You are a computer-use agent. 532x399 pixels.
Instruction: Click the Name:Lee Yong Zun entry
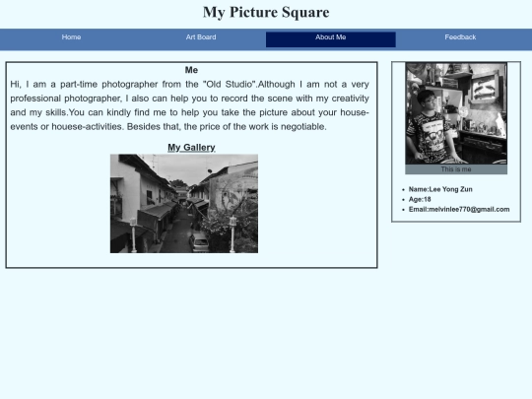[x=440, y=189]
